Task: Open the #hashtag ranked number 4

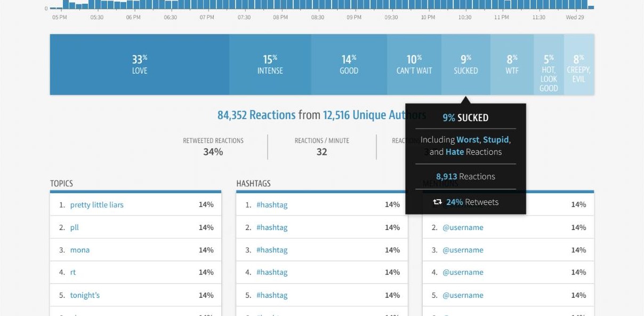Action: [x=272, y=272]
